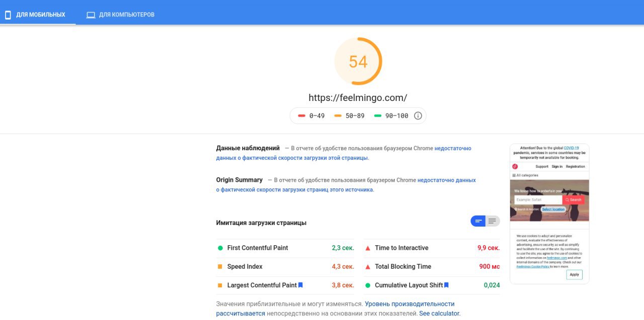Click the Имитация загрузки страницы heading
Screen dimensions: 644x320
[x=261, y=223]
